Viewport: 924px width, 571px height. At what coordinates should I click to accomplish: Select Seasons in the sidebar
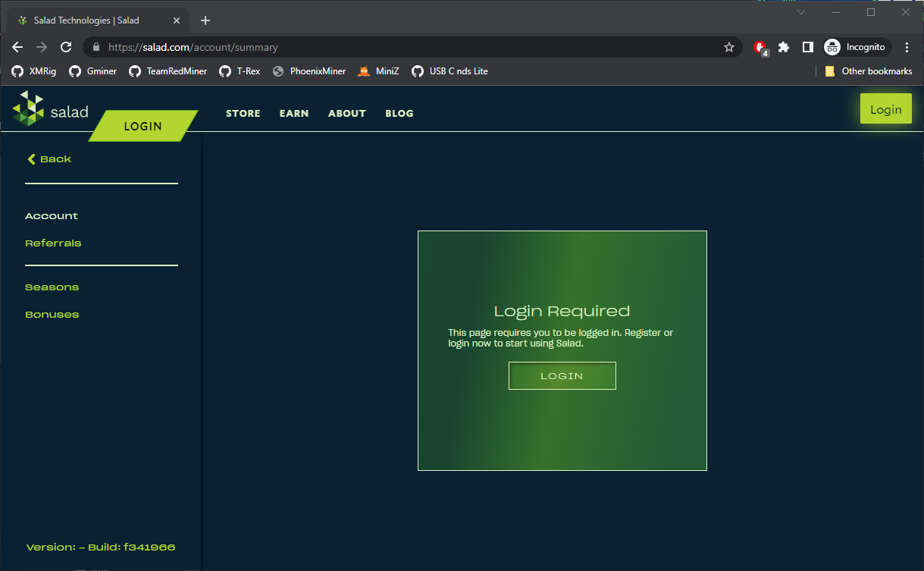(52, 287)
